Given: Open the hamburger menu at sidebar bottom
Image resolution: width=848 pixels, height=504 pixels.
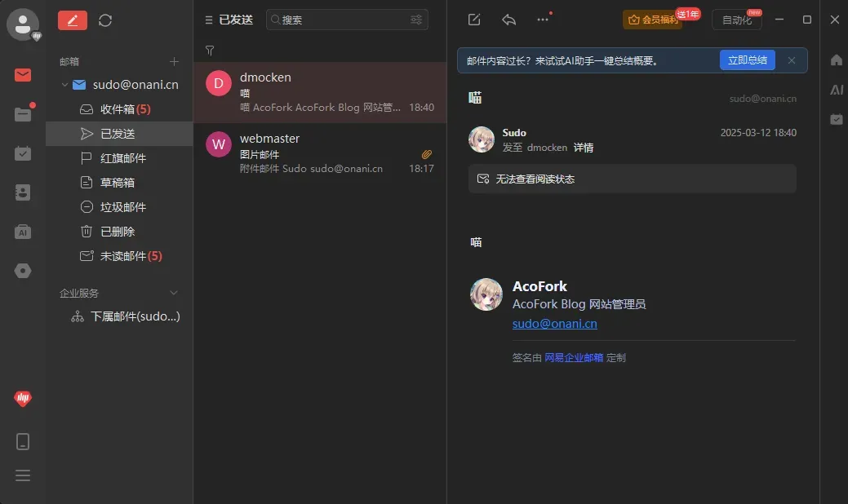Looking at the screenshot, I should [x=23, y=475].
